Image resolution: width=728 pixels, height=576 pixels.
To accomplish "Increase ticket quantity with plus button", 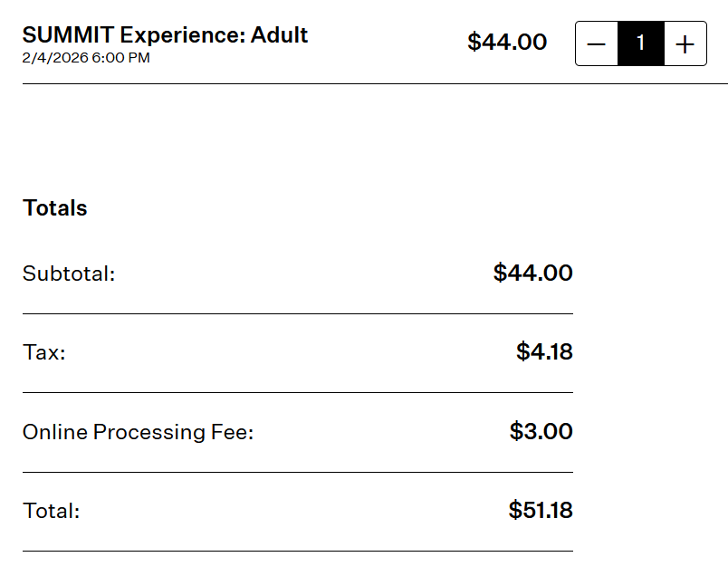I will pos(685,43).
